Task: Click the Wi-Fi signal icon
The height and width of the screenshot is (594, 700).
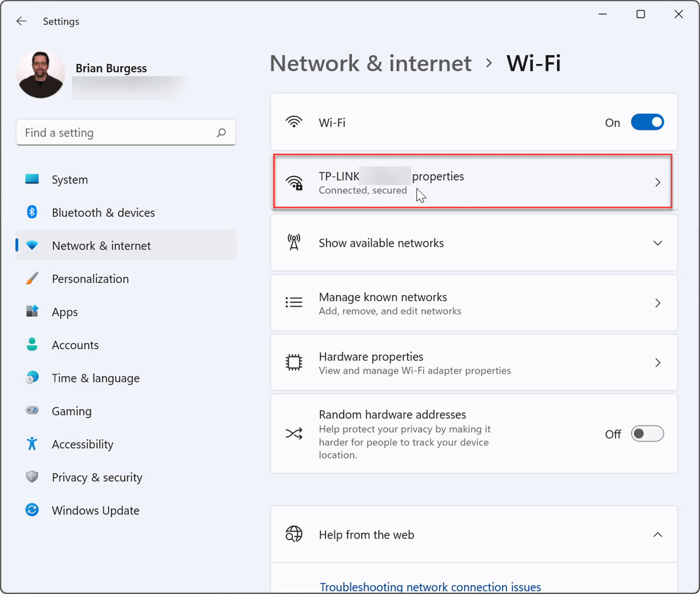Action: tap(294, 122)
